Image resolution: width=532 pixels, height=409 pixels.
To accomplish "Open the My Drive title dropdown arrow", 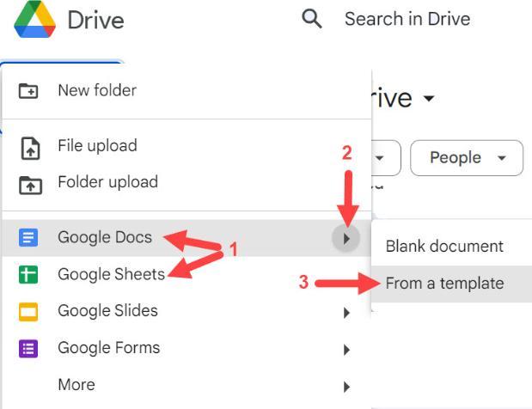I will click(429, 99).
